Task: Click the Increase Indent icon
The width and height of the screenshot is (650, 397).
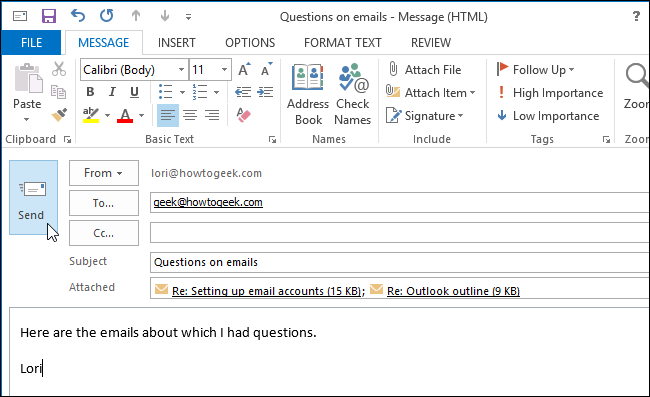Action: coord(265,92)
